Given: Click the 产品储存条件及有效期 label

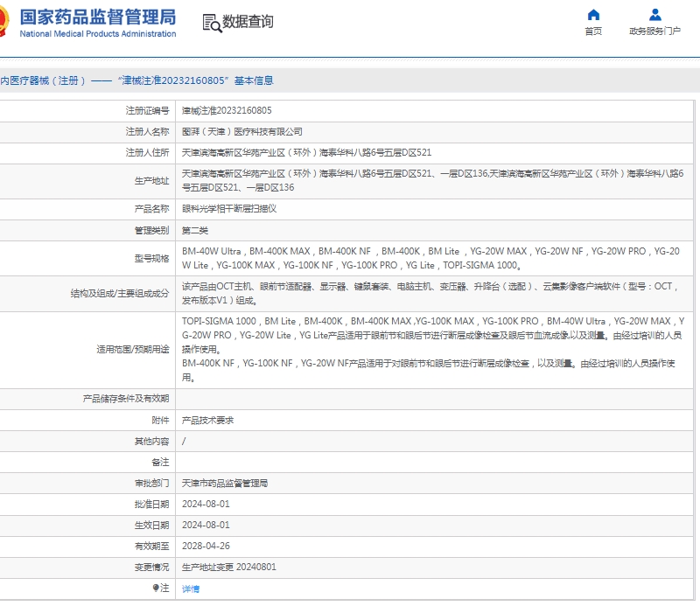Looking at the screenshot, I should (x=126, y=399).
